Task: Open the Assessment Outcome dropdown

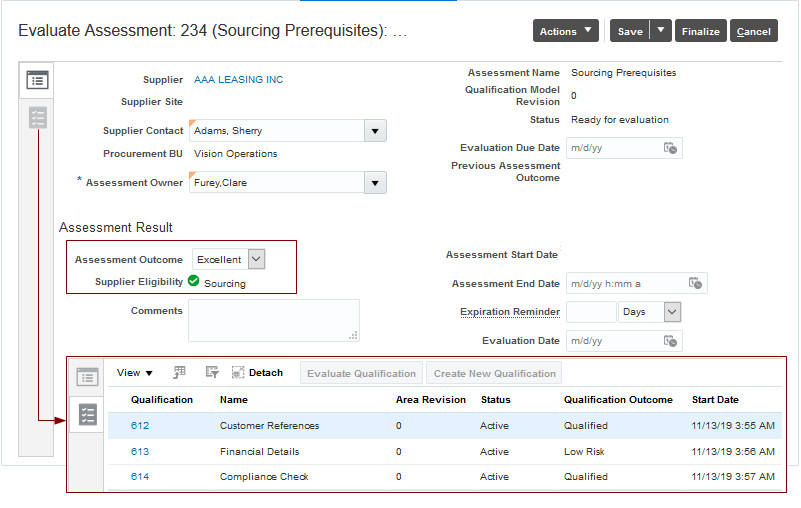Action: (x=256, y=259)
